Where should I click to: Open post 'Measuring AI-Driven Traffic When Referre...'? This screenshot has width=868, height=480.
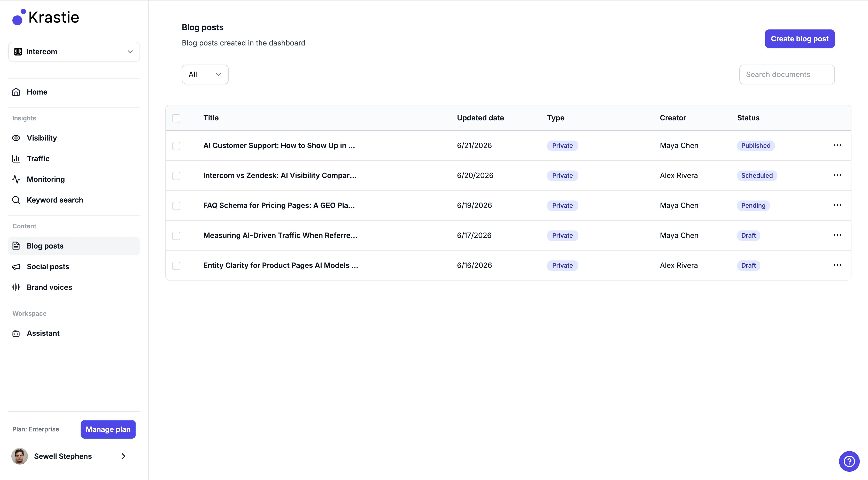tap(280, 235)
